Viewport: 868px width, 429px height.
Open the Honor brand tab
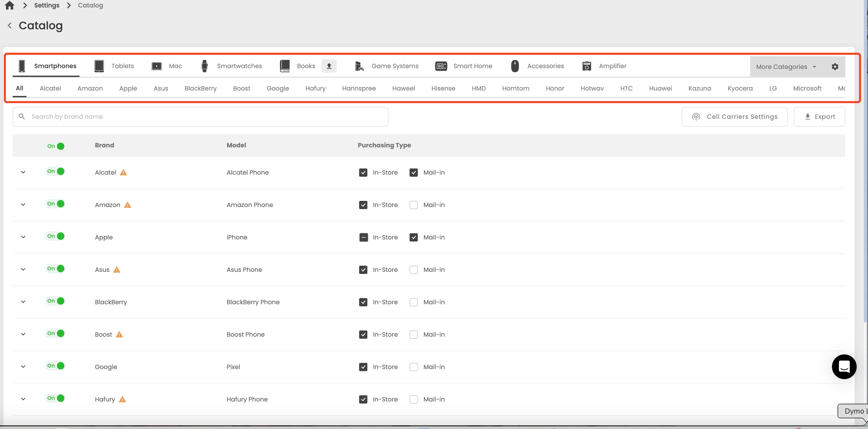tap(555, 88)
